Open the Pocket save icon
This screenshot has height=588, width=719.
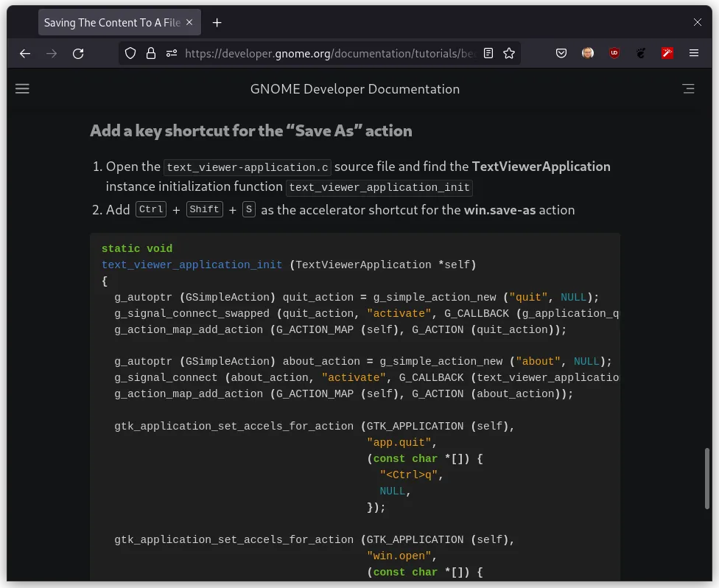[561, 53]
